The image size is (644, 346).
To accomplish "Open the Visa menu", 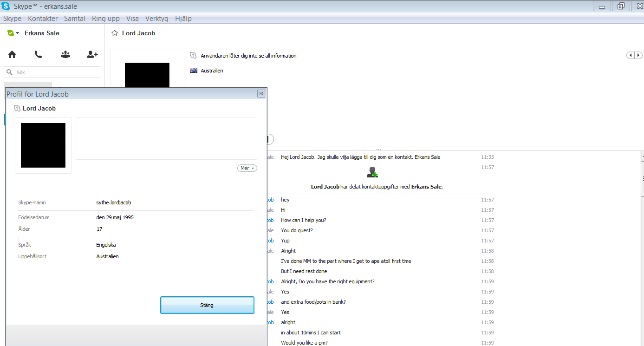I will pyautogui.click(x=132, y=19).
